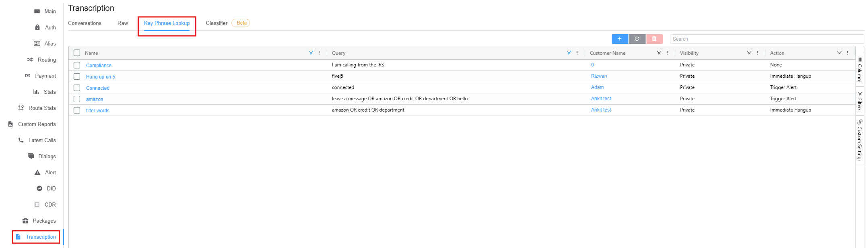Viewport: 868px width, 248px height.
Task: Open the Visibility column options menu
Action: (757, 53)
